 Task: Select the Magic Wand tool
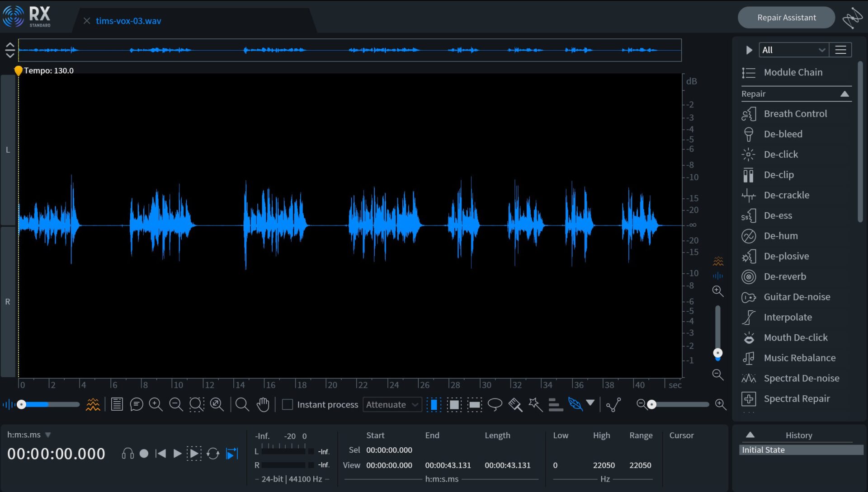pyautogui.click(x=535, y=404)
